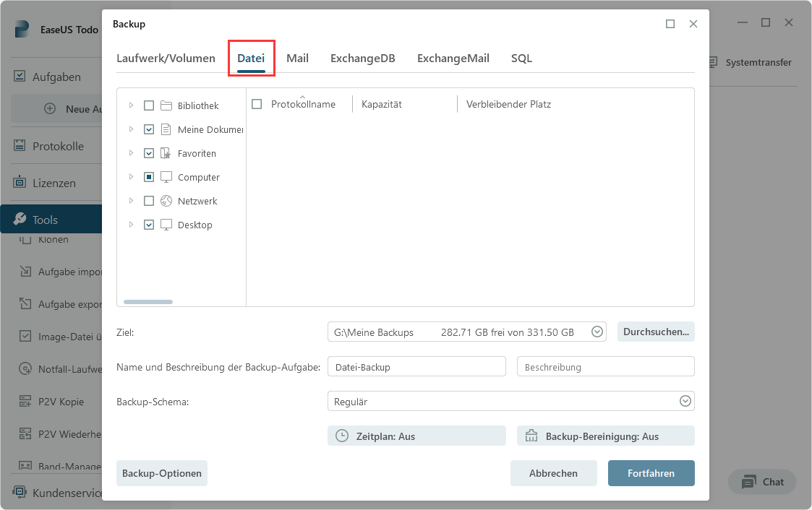Screen dimensions: 812x510
Task: Open the Chat bubble icon
Action: tap(749, 482)
